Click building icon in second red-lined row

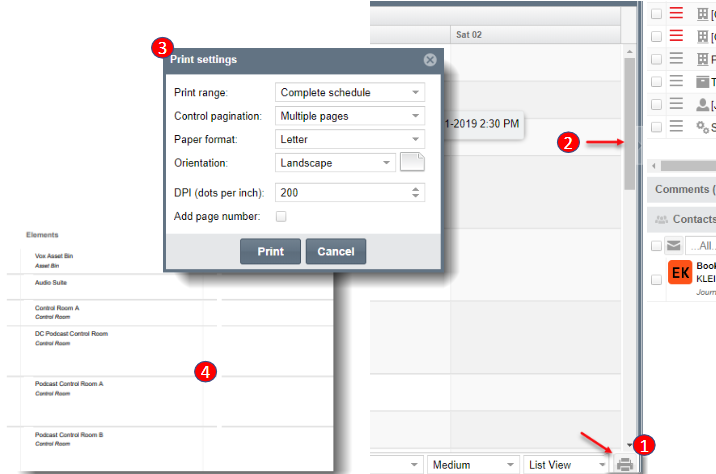(x=703, y=37)
